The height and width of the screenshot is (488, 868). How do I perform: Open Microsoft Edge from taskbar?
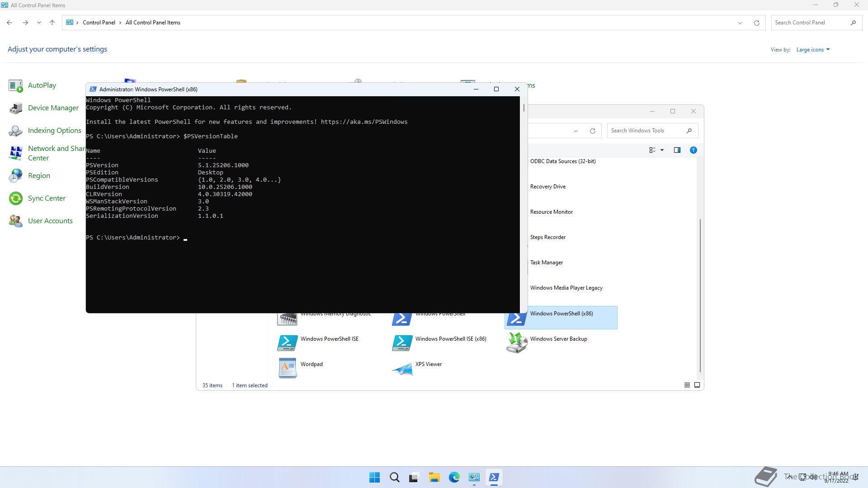point(454,477)
